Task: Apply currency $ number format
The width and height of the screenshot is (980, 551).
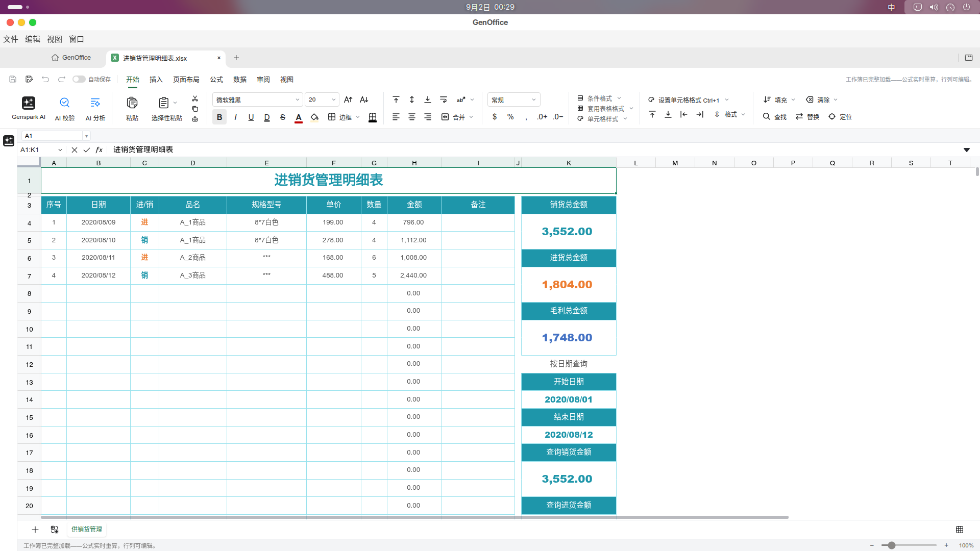Action: [x=495, y=117]
